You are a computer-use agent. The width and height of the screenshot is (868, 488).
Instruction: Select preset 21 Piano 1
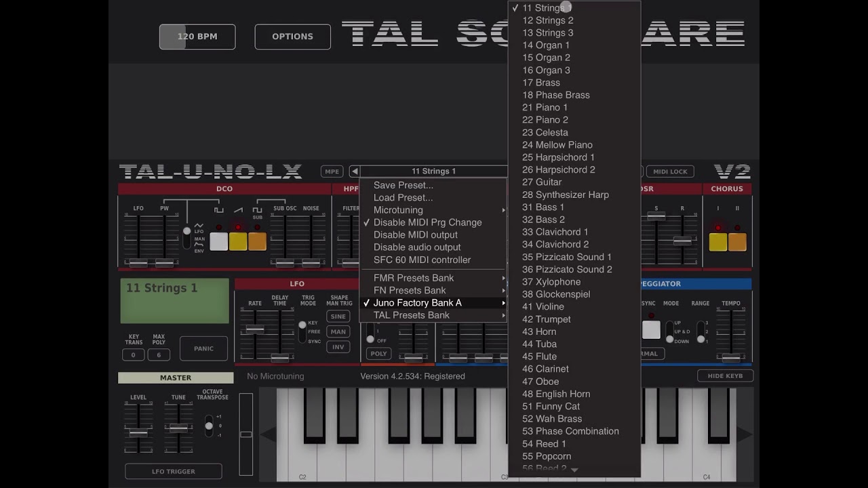click(x=574, y=107)
